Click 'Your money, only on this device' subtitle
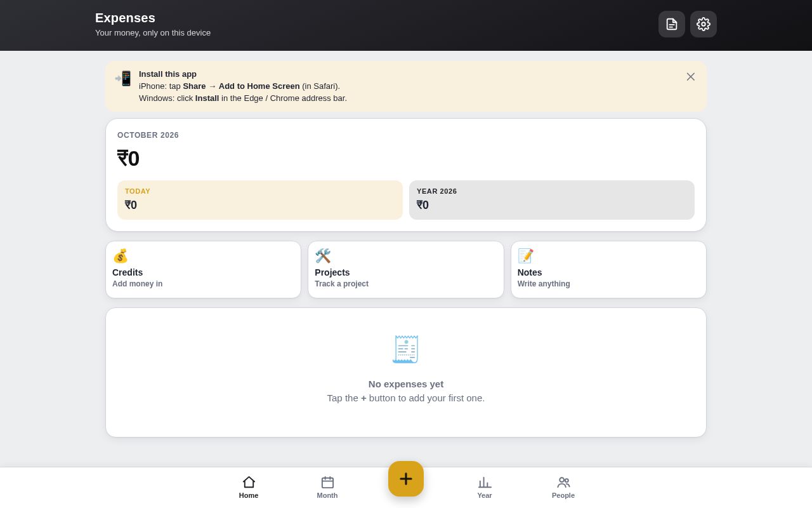Viewport: 812px width, 508px height. (153, 33)
